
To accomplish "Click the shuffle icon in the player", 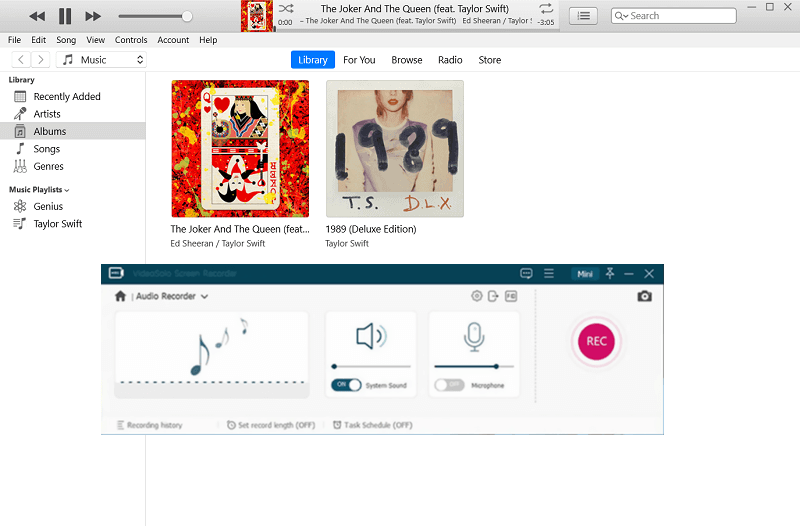I will (285, 9).
